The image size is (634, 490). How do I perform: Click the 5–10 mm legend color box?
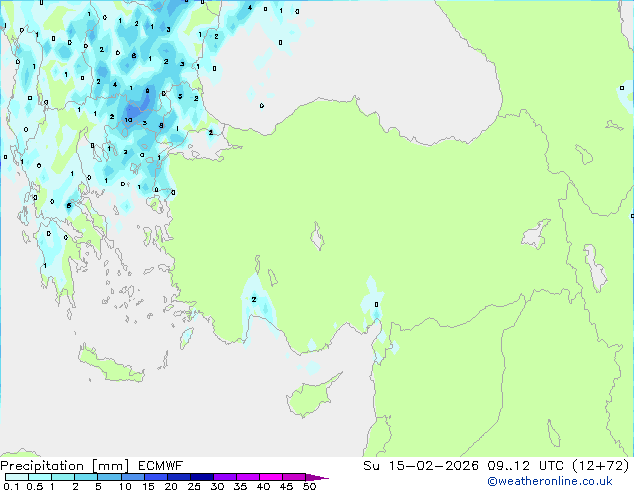click(x=109, y=477)
